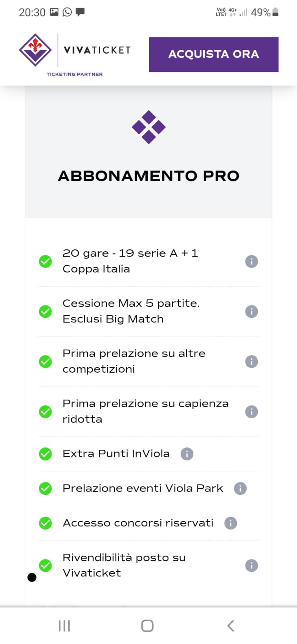Show Prelazione eventi Viola Park info

click(240, 488)
